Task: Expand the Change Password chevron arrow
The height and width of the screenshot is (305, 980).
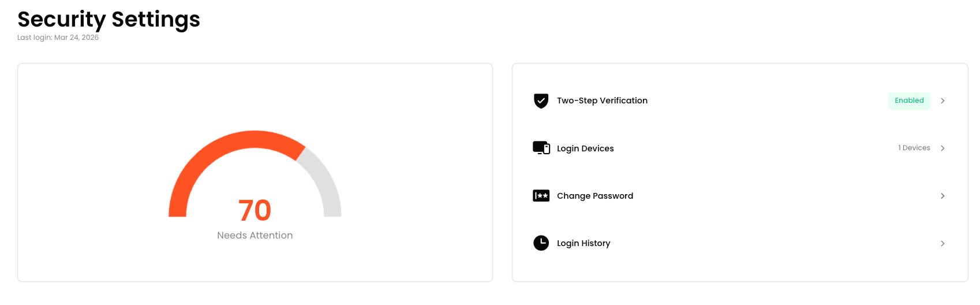Action: click(x=942, y=196)
